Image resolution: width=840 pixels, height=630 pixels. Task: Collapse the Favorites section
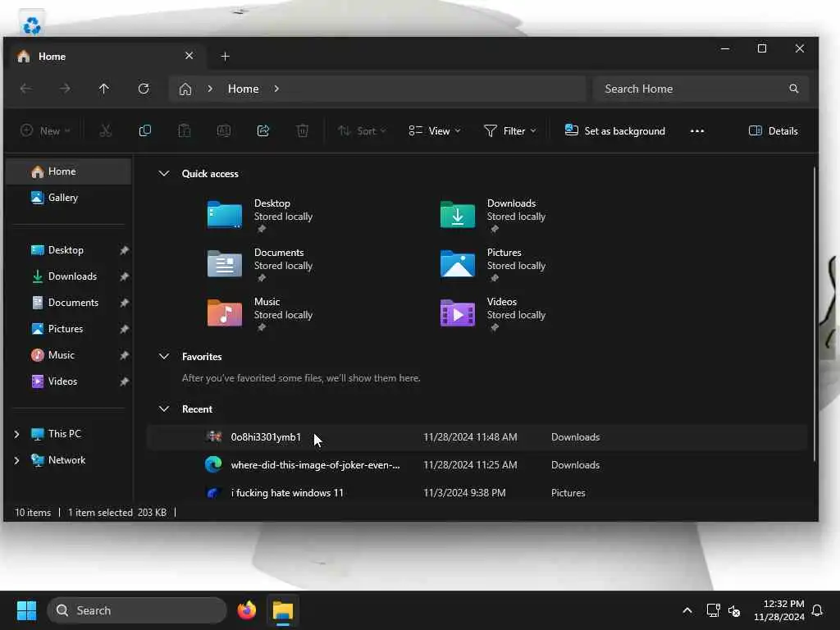(164, 356)
